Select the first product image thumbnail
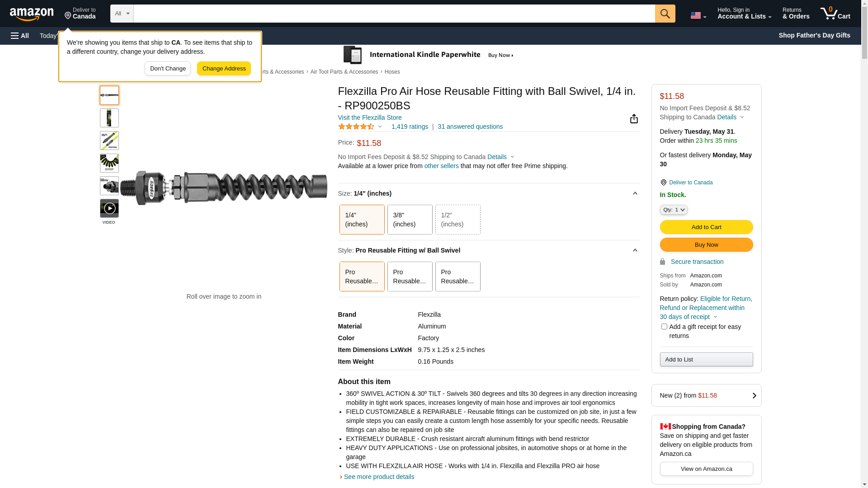 click(x=109, y=95)
